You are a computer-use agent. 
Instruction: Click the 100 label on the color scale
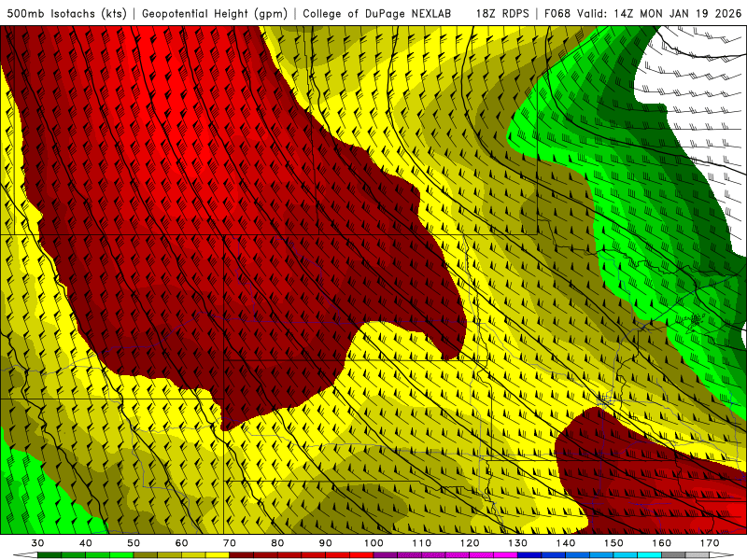click(x=373, y=543)
